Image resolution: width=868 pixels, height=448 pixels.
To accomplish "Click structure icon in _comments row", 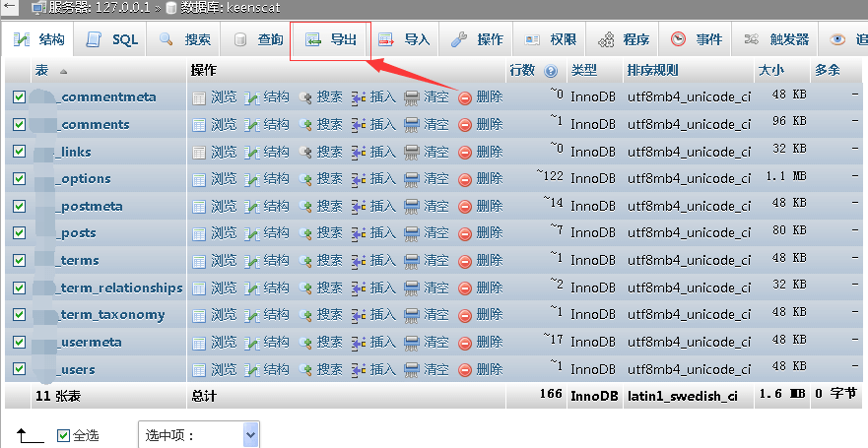I will pos(252,126).
